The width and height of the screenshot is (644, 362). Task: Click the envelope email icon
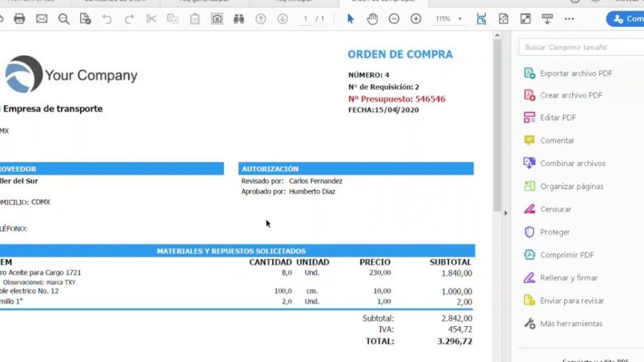[x=42, y=19]
